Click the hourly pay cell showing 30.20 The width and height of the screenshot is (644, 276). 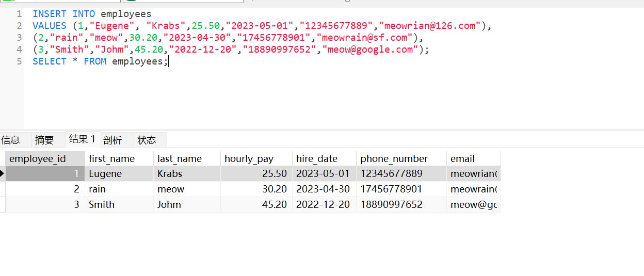274,189
